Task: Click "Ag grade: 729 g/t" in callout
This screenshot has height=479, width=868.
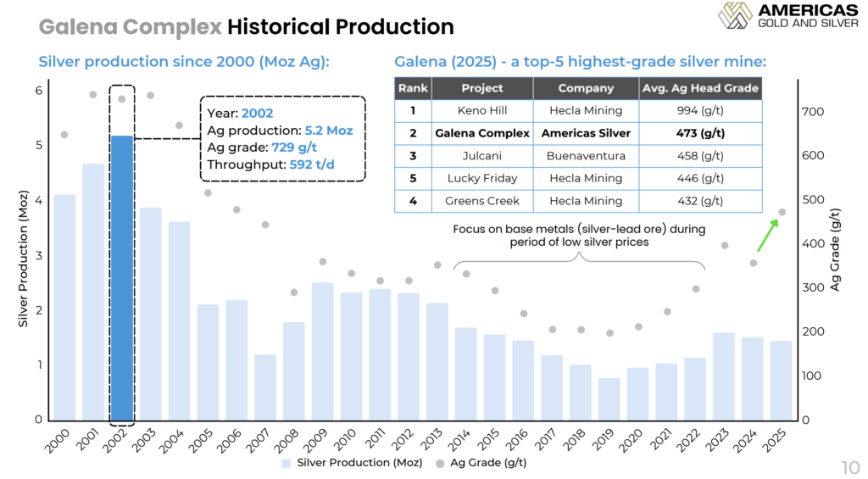Action: tap(262, 148)
